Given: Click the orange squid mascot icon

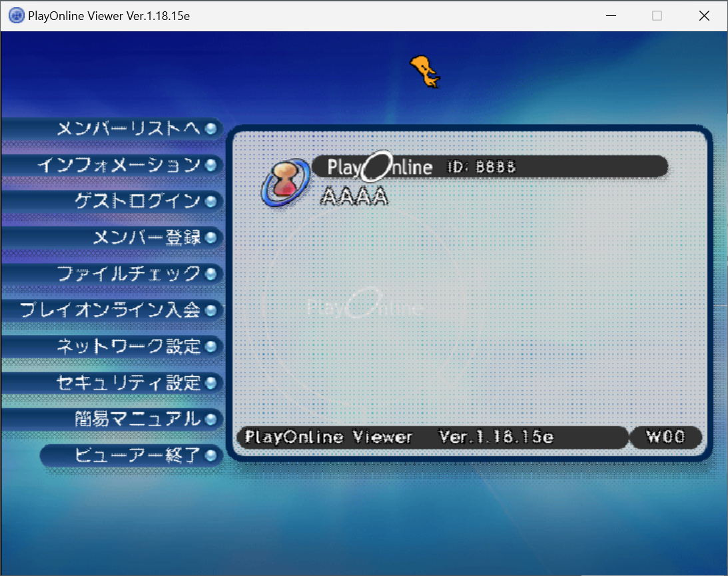Looking at the screenshot, I should tap(424, 71).
